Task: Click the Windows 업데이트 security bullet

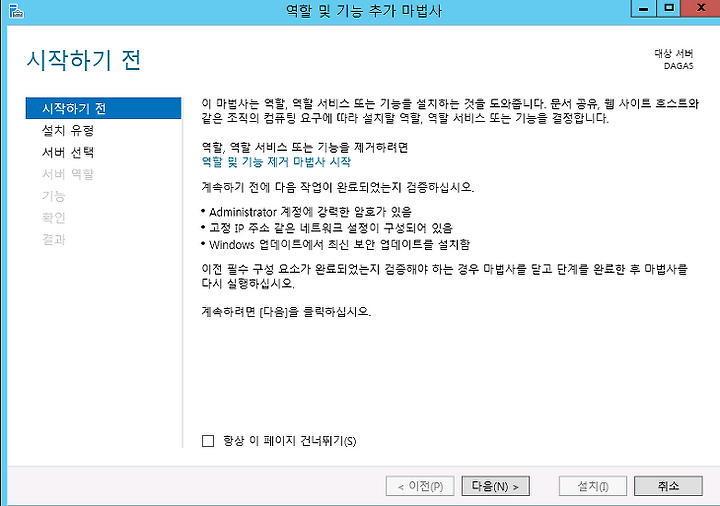Action: (335, 244)
